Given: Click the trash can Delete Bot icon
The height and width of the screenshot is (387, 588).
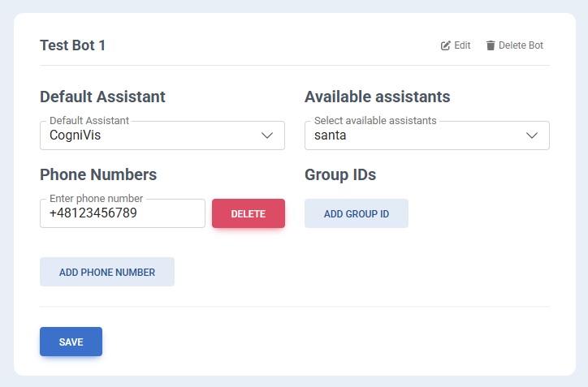Looking at the screenshot, I should [x=491, y=45].
